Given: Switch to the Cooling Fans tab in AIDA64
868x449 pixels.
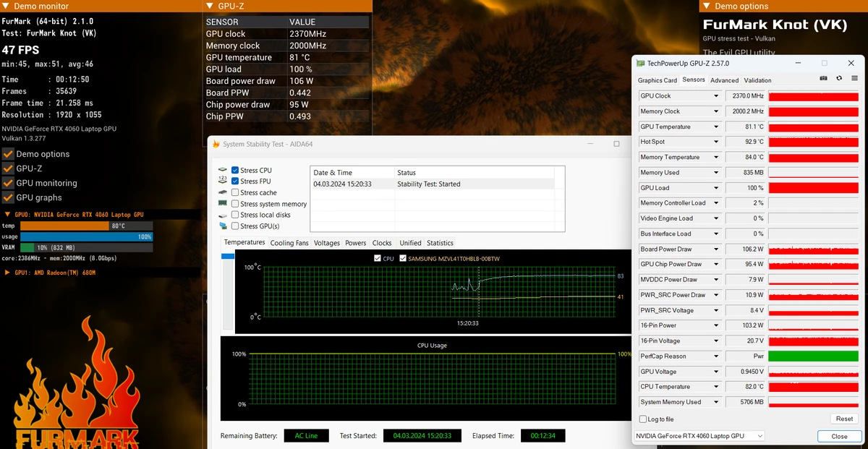Looking at the screenshot, I should pos(289,243).
